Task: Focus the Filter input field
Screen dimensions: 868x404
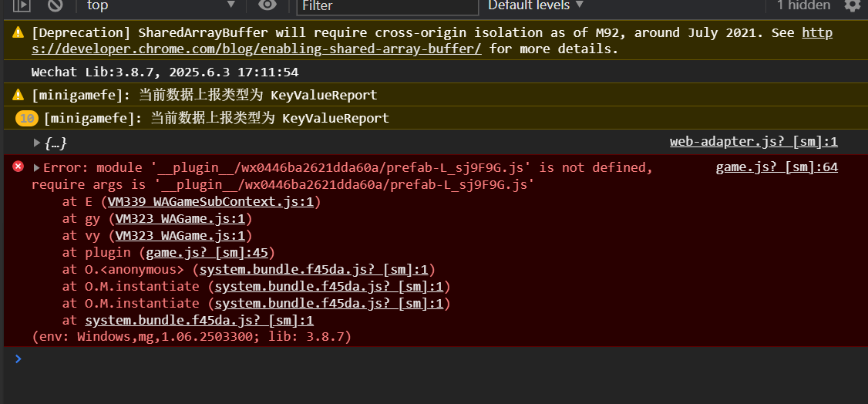Action: coord(387,6)
